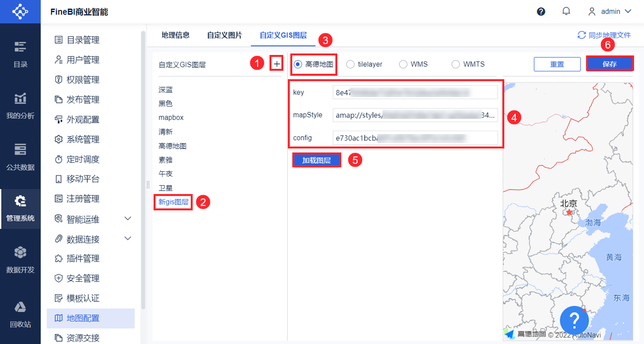644x344 pixels.
Task: Click into the key input field
Action: coord(415,92)
